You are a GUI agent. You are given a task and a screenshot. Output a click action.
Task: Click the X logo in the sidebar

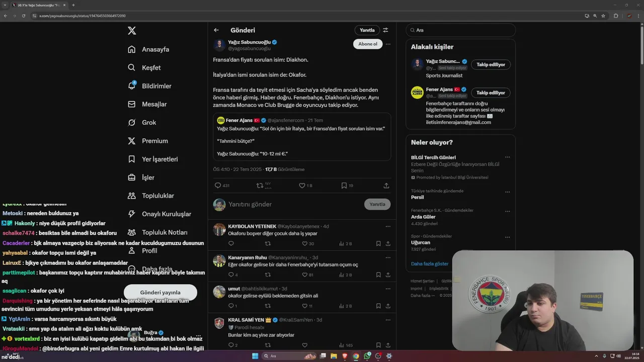tap(132, 31)
